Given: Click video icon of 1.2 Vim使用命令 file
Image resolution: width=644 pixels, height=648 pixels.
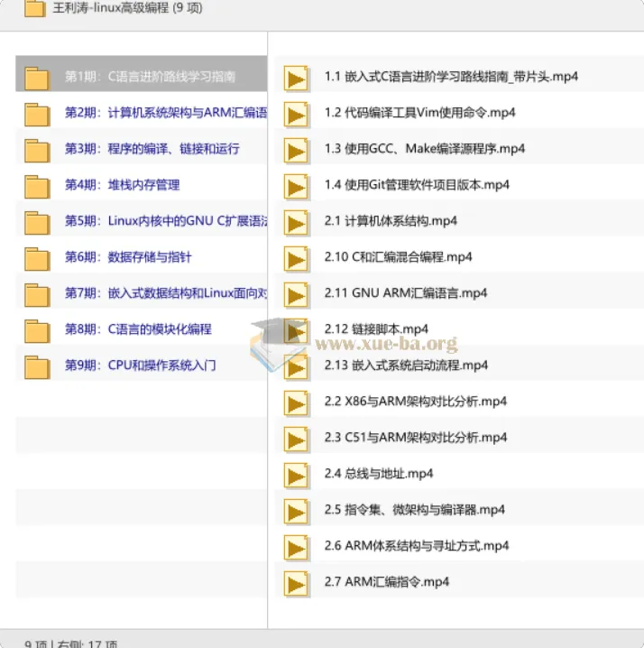Looking at the screenshot, I should tap(296, 115).
